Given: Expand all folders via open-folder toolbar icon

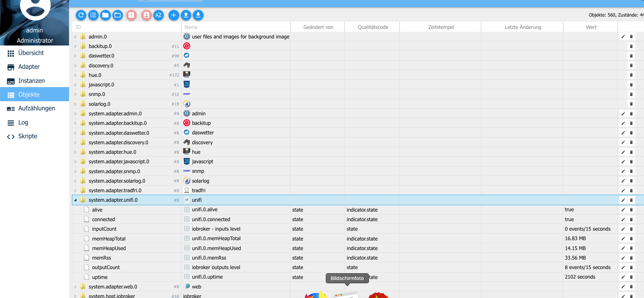Looking at the screenshot, I should coord(118,15).
